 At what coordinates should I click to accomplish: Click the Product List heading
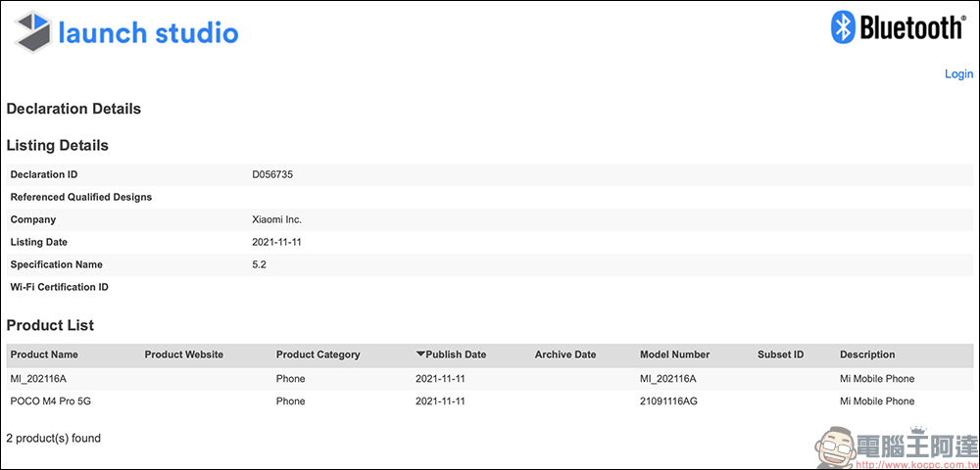pyautogui.click(x=50, y=325)
